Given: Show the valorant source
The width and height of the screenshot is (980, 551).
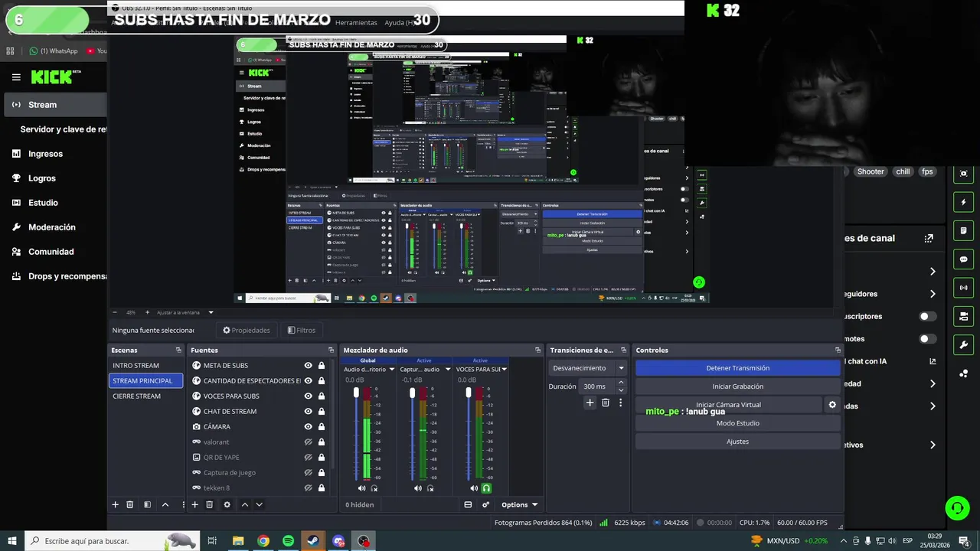Looking at the screenshot, I should (308, 442).
